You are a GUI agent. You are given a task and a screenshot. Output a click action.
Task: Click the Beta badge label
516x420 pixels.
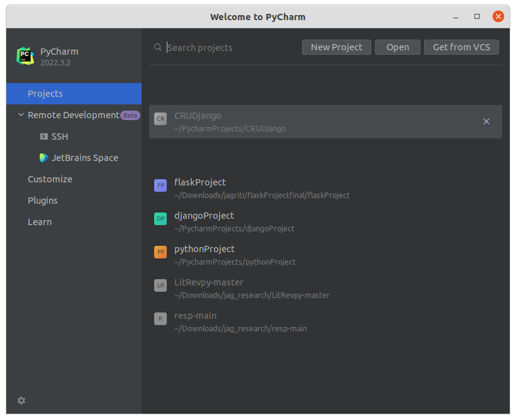coord(130,116)
